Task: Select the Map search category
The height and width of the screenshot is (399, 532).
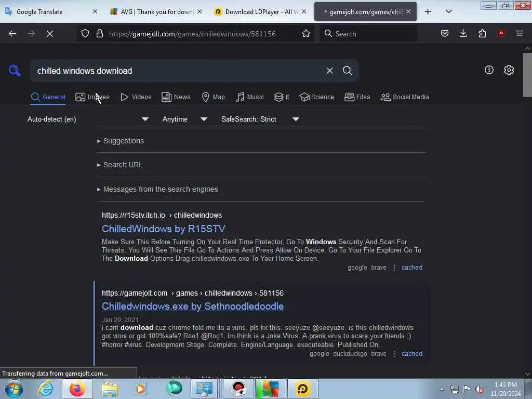Action: click(x=213, y=97)
